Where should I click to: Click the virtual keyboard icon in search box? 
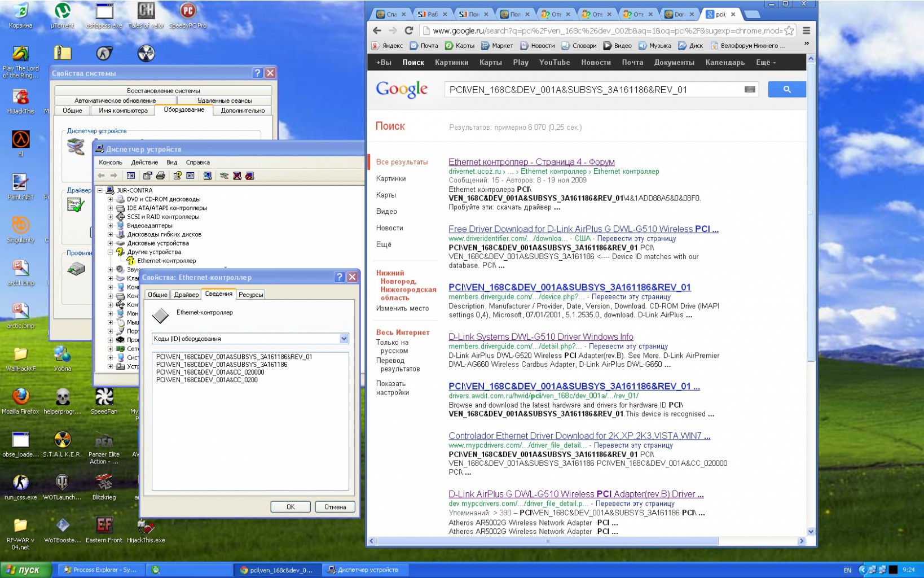pyautogui.click(x=750, y=89)
